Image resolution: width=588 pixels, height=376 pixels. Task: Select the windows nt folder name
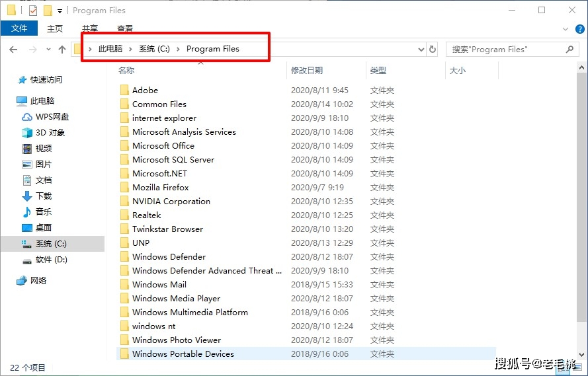coord(153,326)
